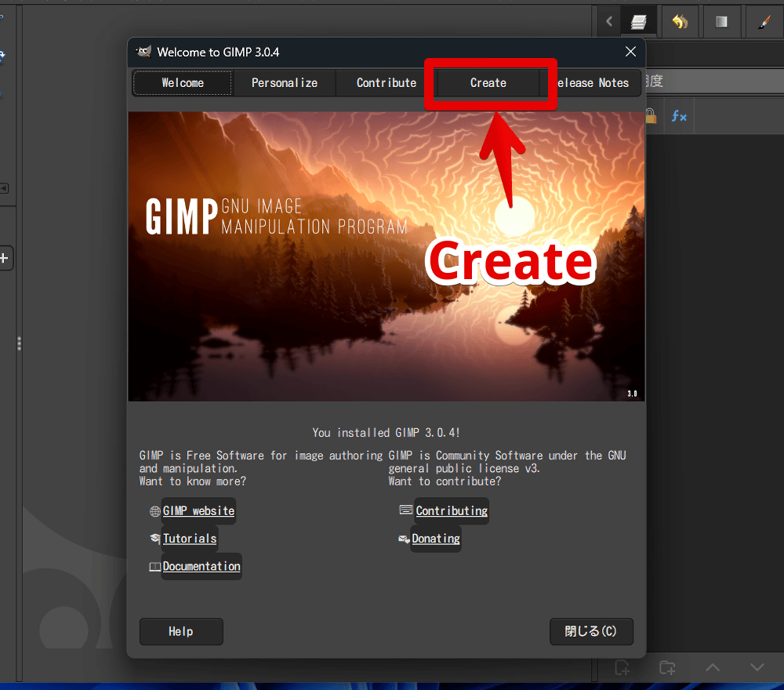The image size is (784, 690).
Task: Click the fx layer effects icon
Action: point(679,117)
